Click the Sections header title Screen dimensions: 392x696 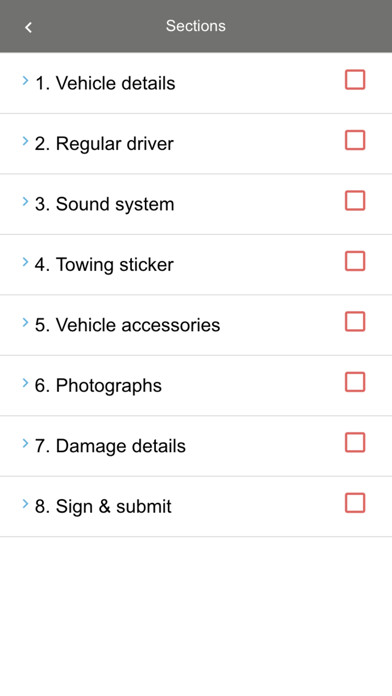196,26
